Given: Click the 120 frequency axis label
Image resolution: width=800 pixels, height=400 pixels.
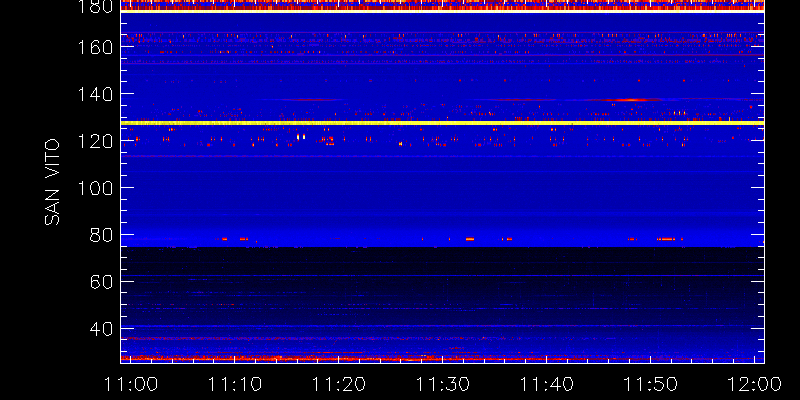Looking at the screenshot, I should (x=94, y=141).
